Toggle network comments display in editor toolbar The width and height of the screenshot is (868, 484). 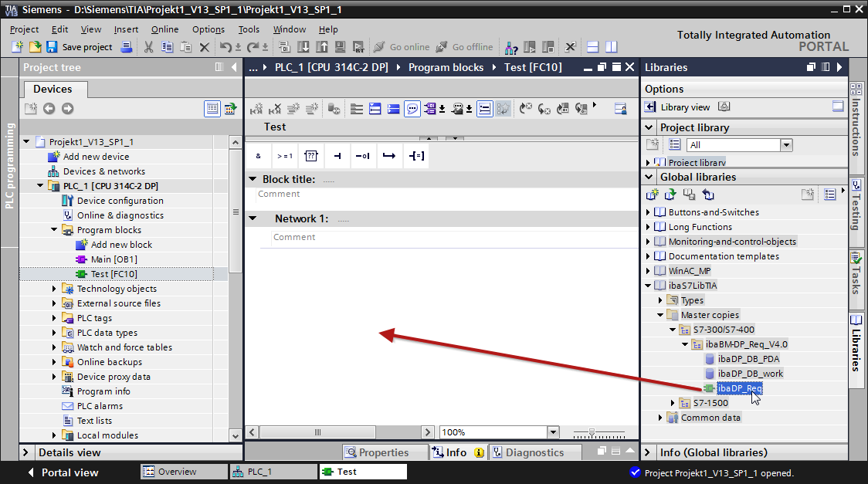(x=412, y=109)
